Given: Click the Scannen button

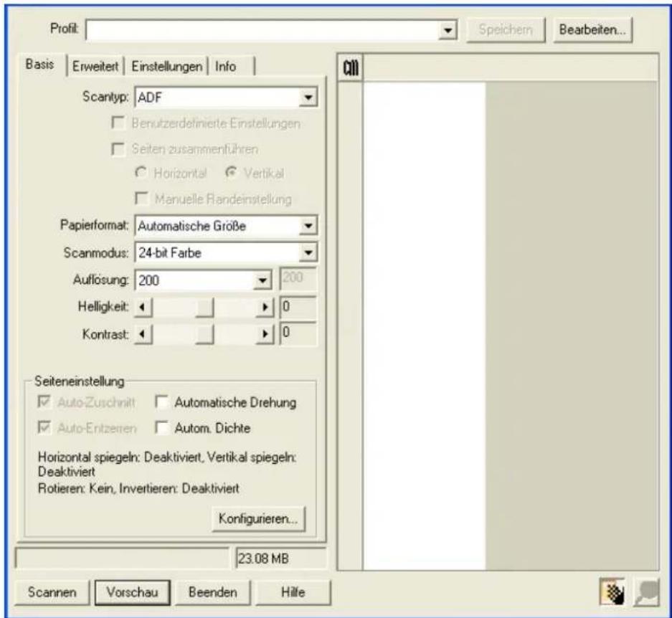Looking at the screenshot, I should tap(52, 592).
